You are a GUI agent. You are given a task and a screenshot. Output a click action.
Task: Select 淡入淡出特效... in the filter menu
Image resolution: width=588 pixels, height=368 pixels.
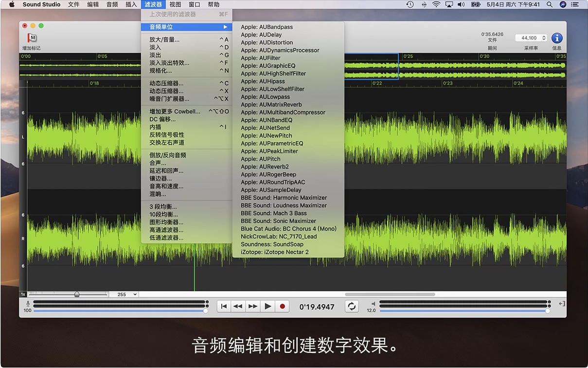[x=169, y=63]
